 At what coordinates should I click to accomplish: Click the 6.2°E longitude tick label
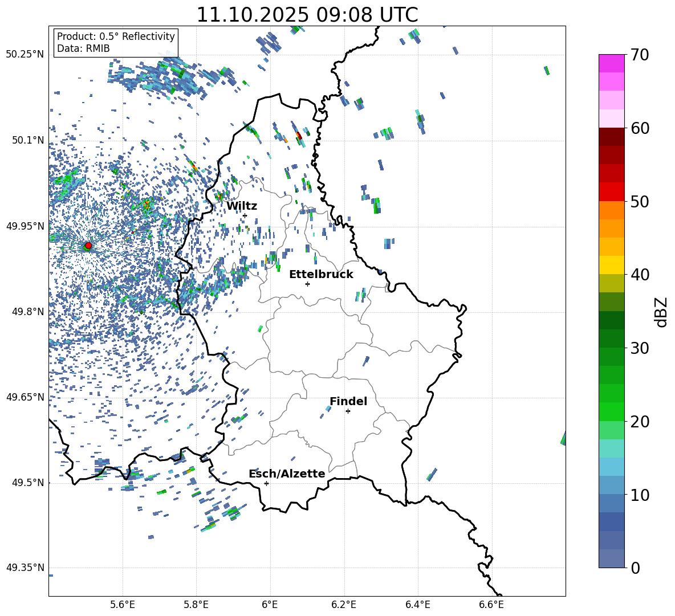click(x=344, y=604)
